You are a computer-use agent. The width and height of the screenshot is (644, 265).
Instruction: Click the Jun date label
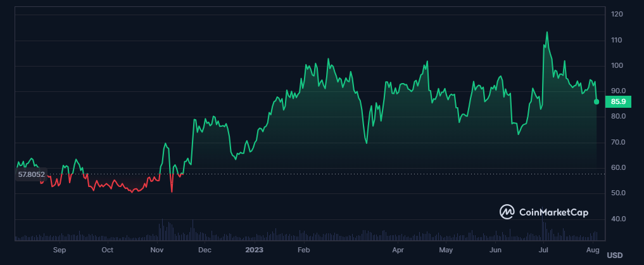pyautogui.click(x=495, y=250)
